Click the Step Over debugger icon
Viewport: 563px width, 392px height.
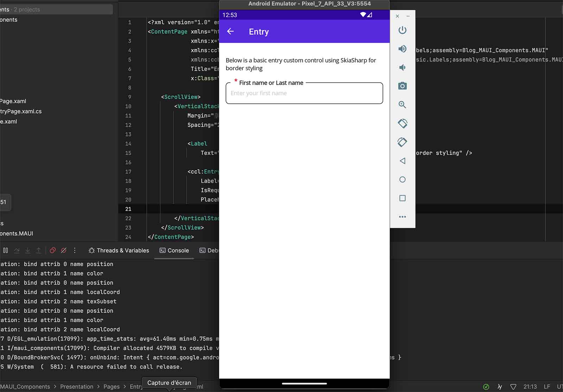(17, 250)
